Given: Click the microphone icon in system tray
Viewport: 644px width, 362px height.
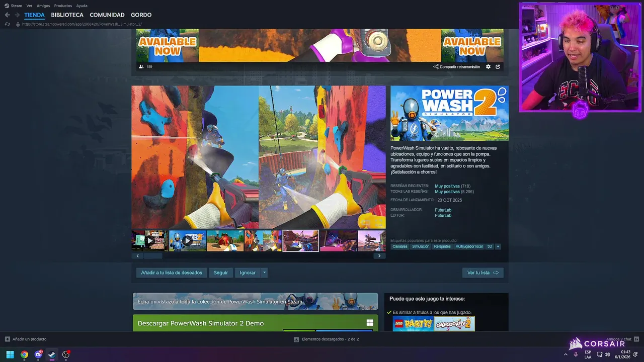Looking at the screenshot, I should tap(576, 354).
